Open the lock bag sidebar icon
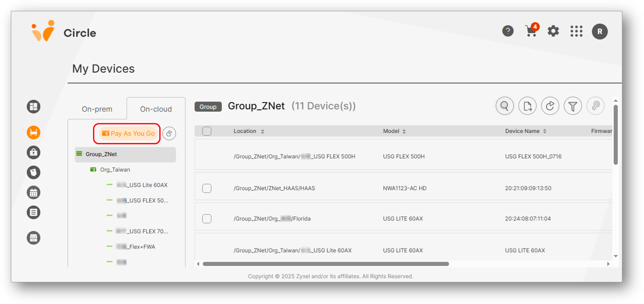This screenshot has width=644, height=304. pos(33,152)
